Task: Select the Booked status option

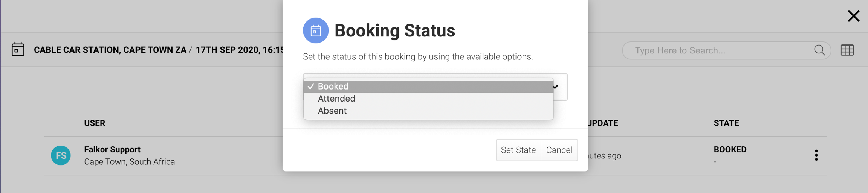Action: [333, 86]
